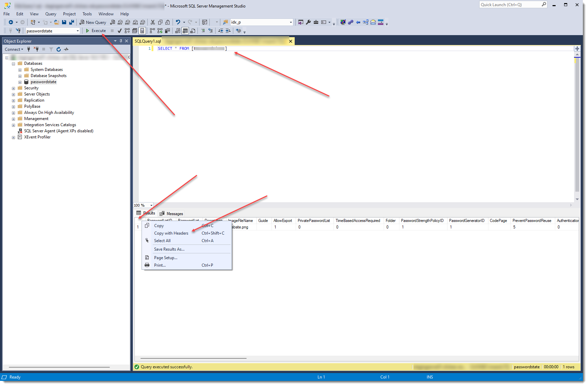Click the Analysis Services XMLA Query icon

[x=135, y=22]
